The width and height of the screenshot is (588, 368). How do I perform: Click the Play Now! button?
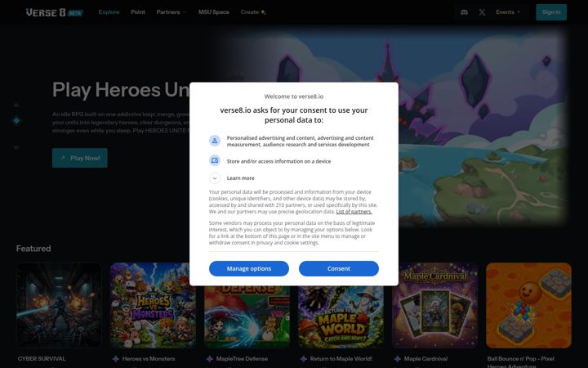click(79, 158)
